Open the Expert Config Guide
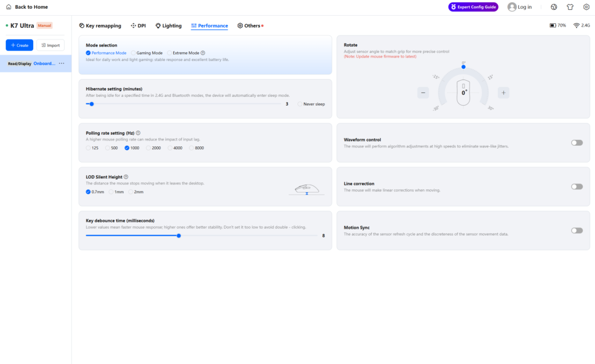The height and width of the screenshot is (364, 595). [x=473, y=7]
